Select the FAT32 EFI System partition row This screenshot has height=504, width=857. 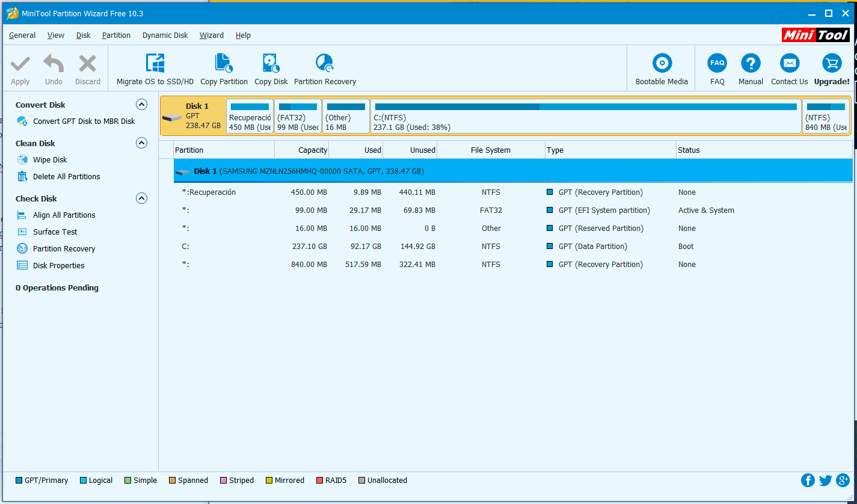[513, 211]
